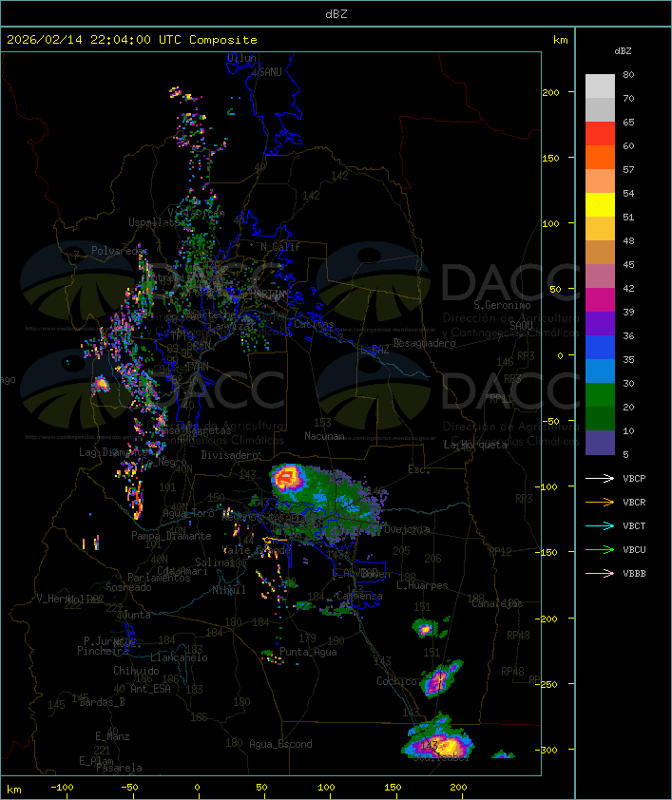Click the Llancanelo place label

tap(179, 657)
